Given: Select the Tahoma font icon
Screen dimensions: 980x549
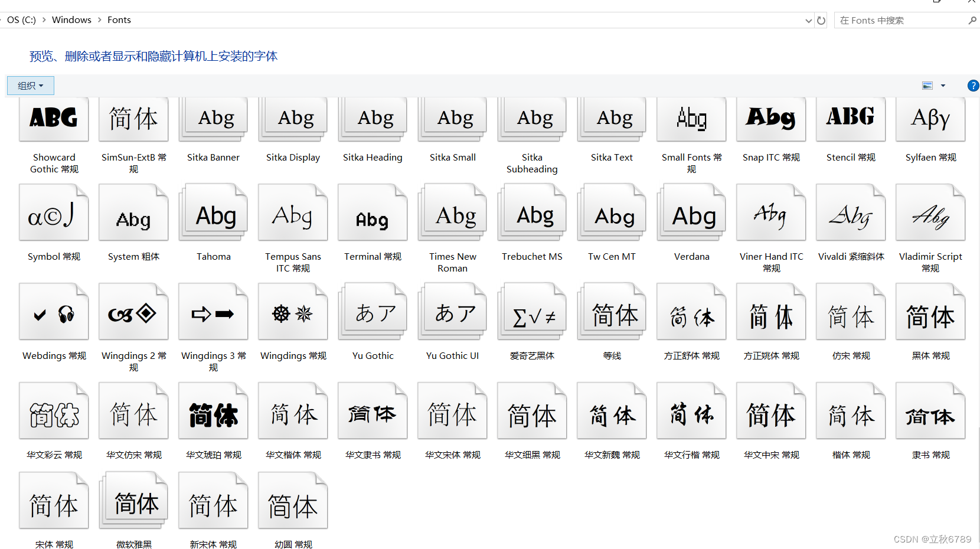Looking at the screenshot, I should coord(213,213).
